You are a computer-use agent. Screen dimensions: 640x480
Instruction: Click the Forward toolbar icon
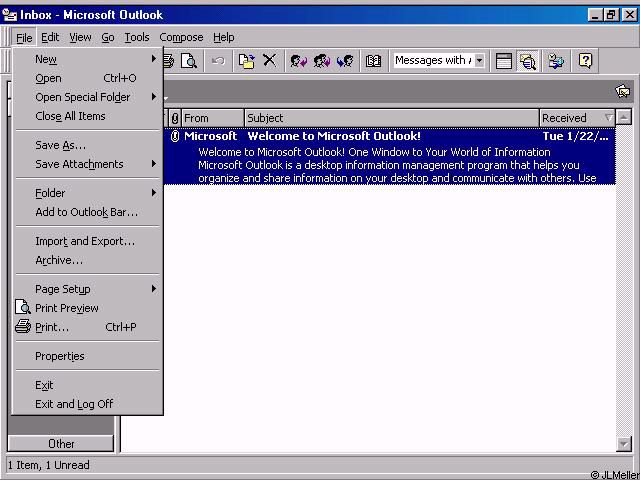(x=345, y=61)
